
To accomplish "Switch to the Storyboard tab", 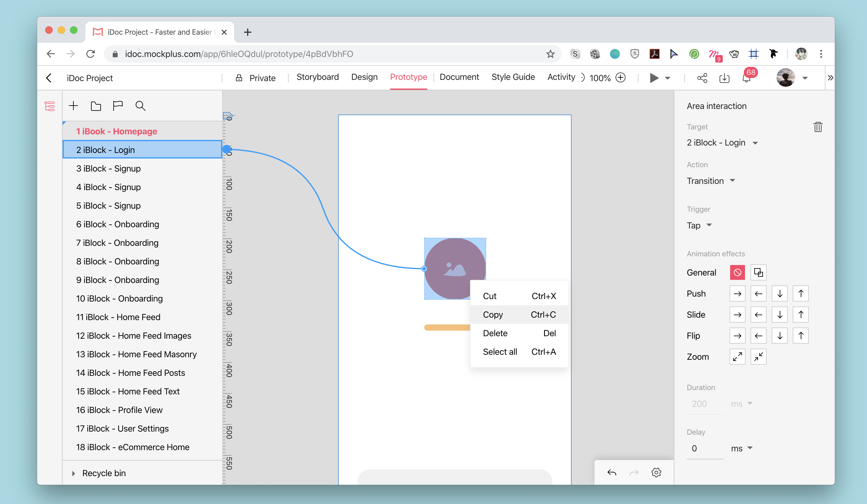I will [x=317, y=77].
